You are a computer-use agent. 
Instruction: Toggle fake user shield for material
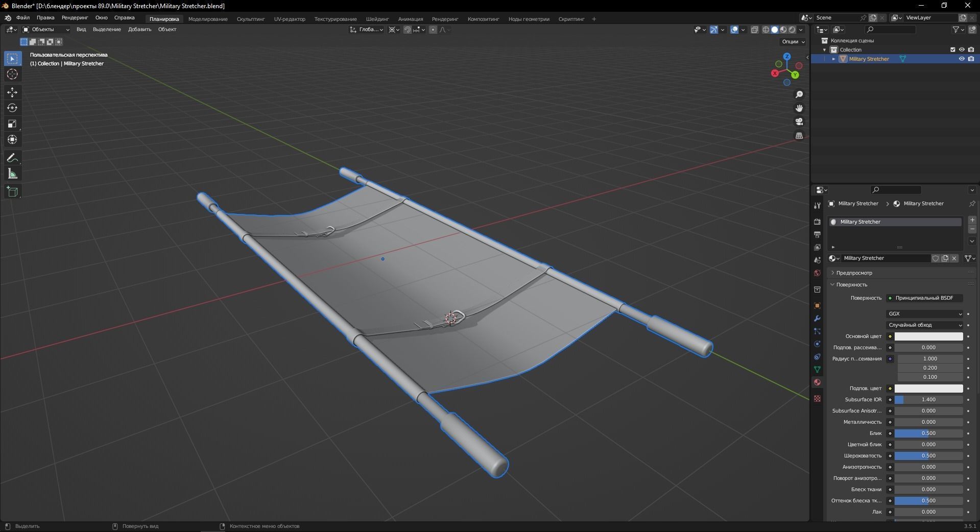936,258
